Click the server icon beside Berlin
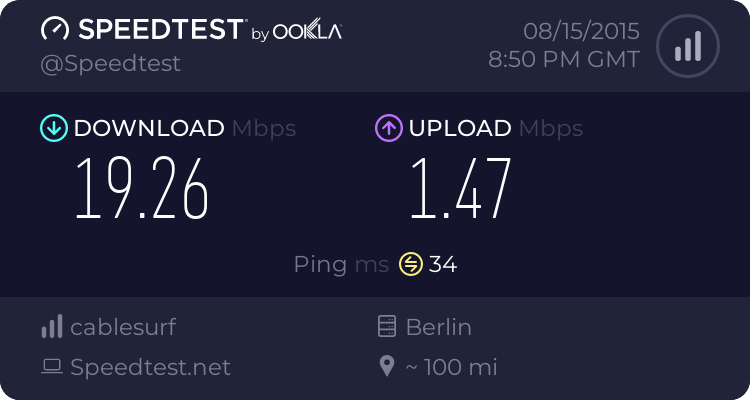Image resolution: width=750 pixels, height=400 pixels. click(x=387, y=327)
